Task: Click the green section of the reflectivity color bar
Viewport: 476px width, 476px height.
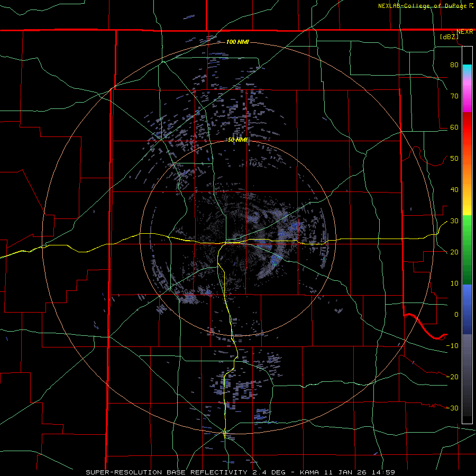Action: (467, 250)
